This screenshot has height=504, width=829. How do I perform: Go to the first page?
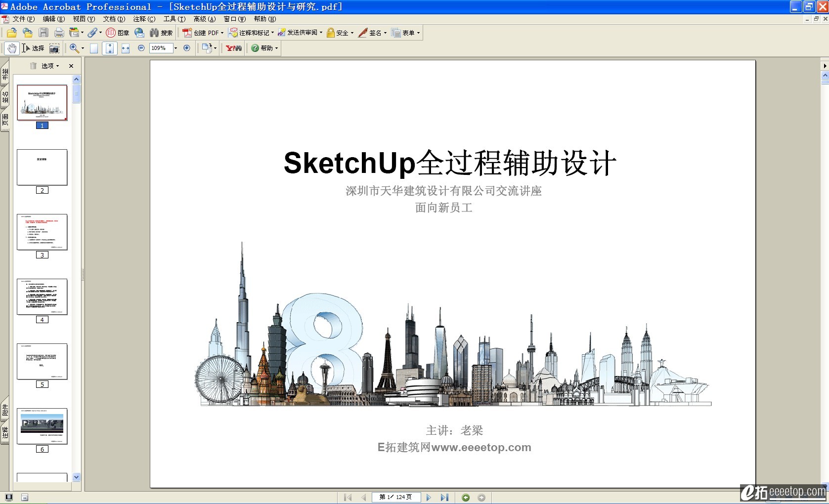click(x=348, y=498)
